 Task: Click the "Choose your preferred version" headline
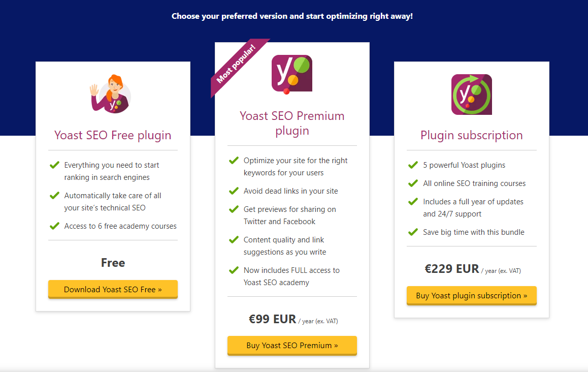click(x=292, y=16)
